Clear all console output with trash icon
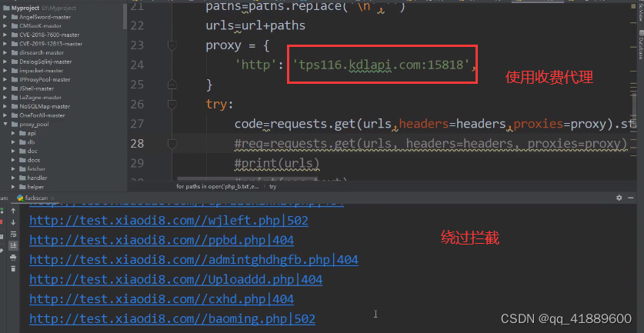Image resolution: width=644 pixels, height=333 pixels. click(x=13, y=268)
